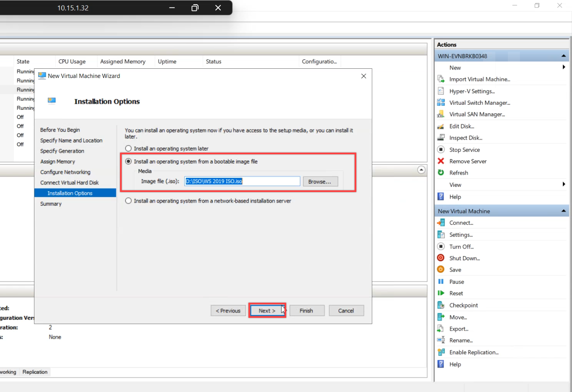Collapse the New Virtual Machine actions section
This screenshot has width=572, height=392.
point(564,211)
